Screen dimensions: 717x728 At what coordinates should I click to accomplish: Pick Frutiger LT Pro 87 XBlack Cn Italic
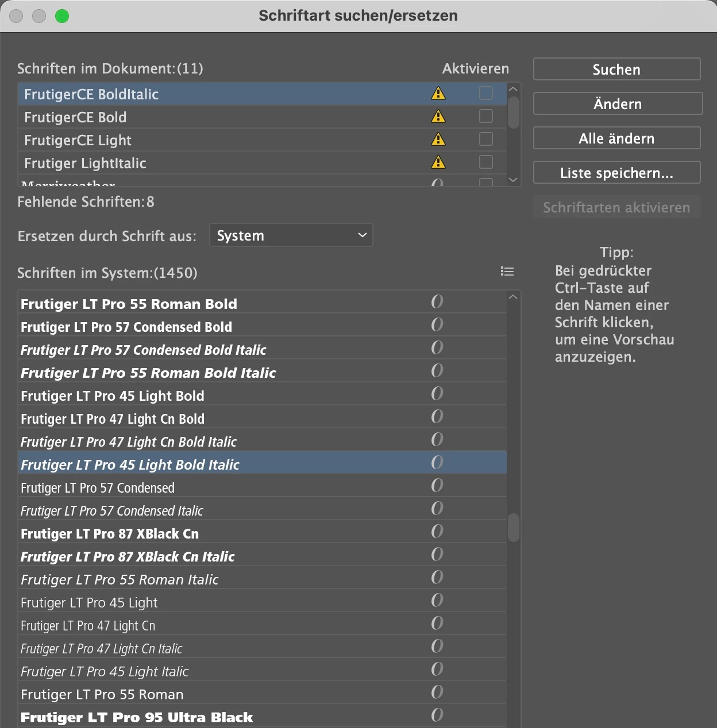click(x=262, y=556)
